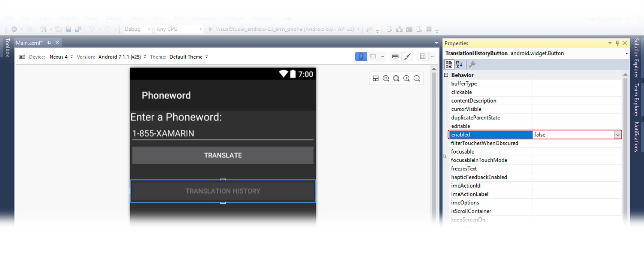The image size is (644, 264).
Task: Click the Properties panel scroll-up arrow
Action: coord(625,75)
